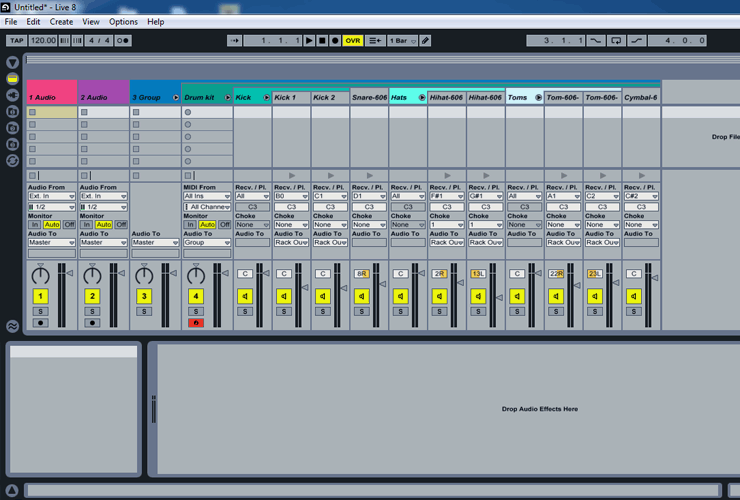This screenshot has height=500, width=740.
Task: Click the Stop button in transport
Action: 322,41
